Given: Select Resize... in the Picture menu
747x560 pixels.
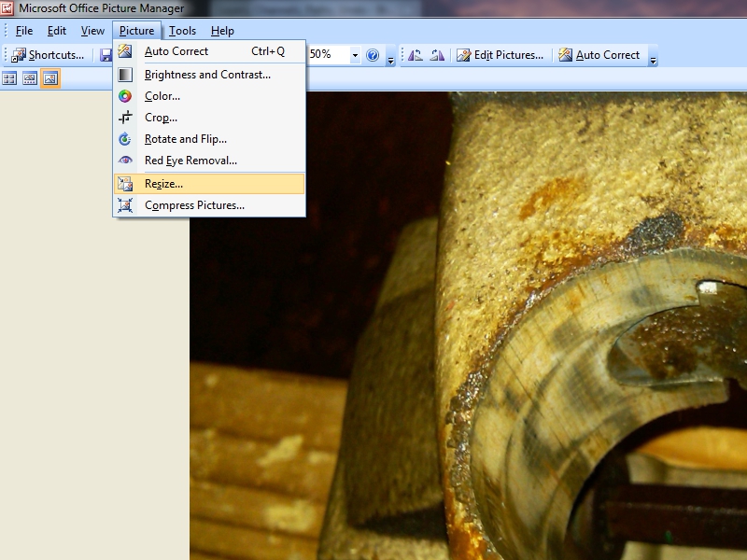Looking at the screenshot, I should (209, 184).
